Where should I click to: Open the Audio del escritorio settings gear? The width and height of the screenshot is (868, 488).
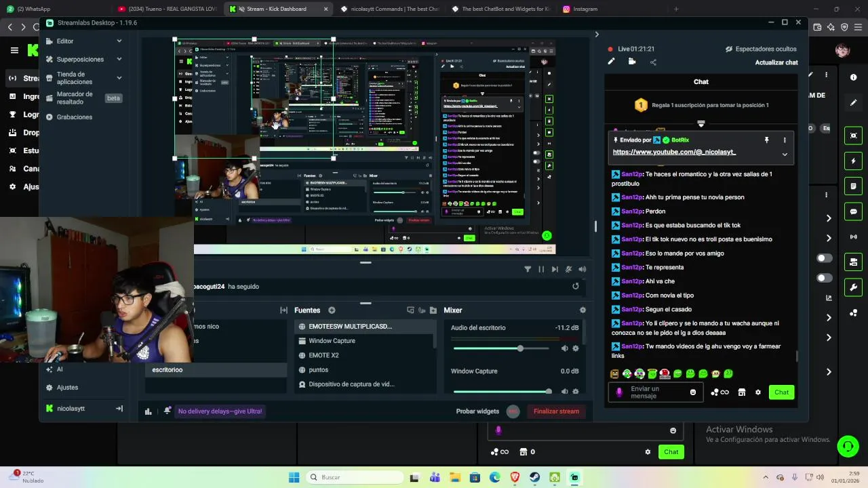pyautogui.click(x=576, y=348)
